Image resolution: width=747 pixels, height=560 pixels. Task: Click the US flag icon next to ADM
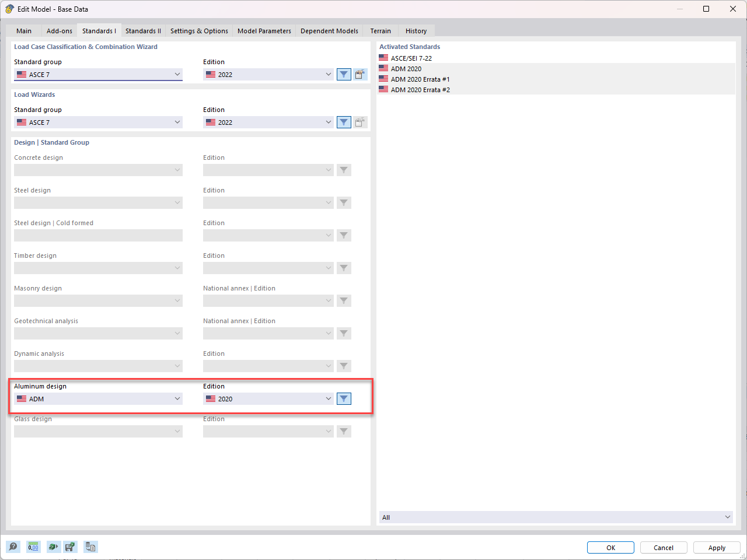[x=22, y=398]
